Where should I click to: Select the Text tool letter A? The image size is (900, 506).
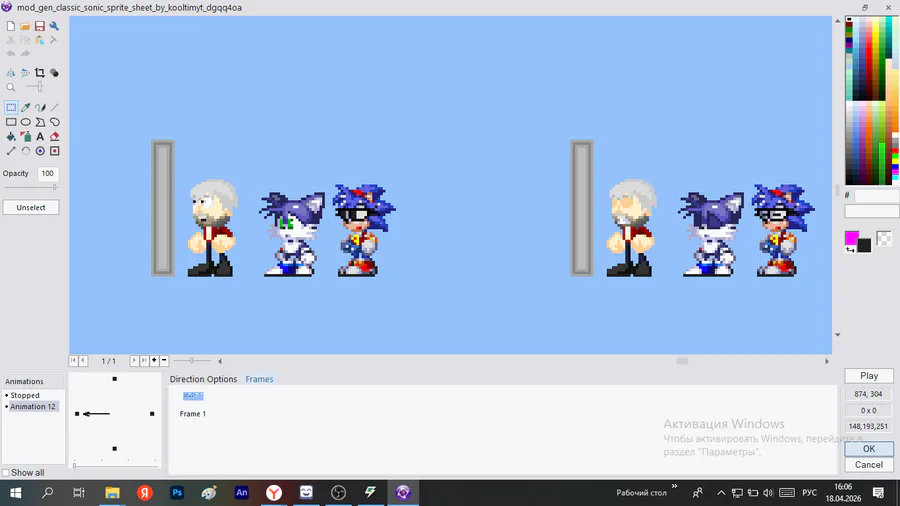pos(40,137)
